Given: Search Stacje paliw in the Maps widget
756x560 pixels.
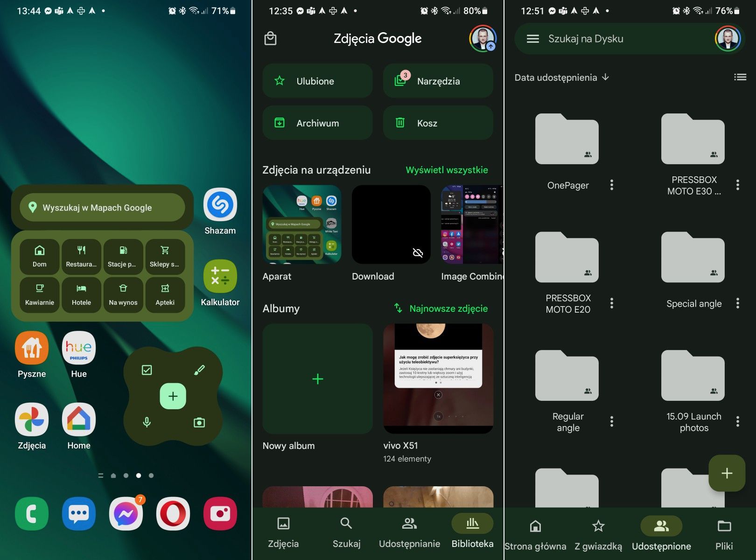Looking at the screenshot, I should click(x=123, y=256).
